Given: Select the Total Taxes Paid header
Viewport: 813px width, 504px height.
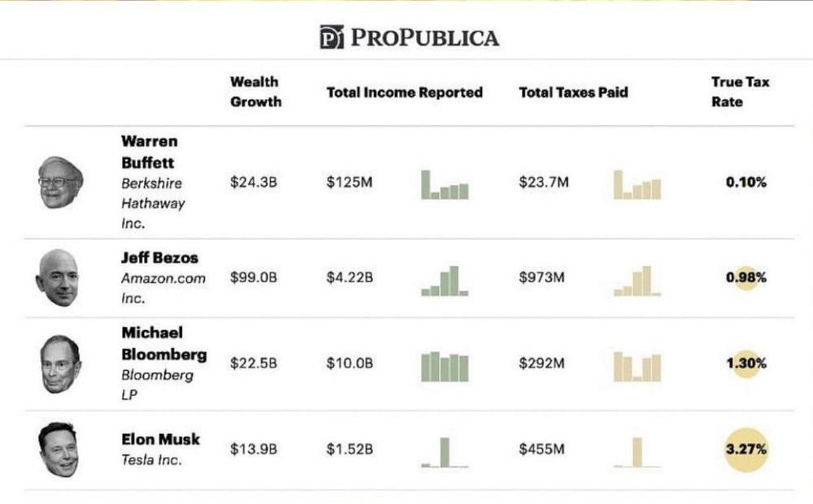Looking at the screenshot, I should tap(573, 93).
